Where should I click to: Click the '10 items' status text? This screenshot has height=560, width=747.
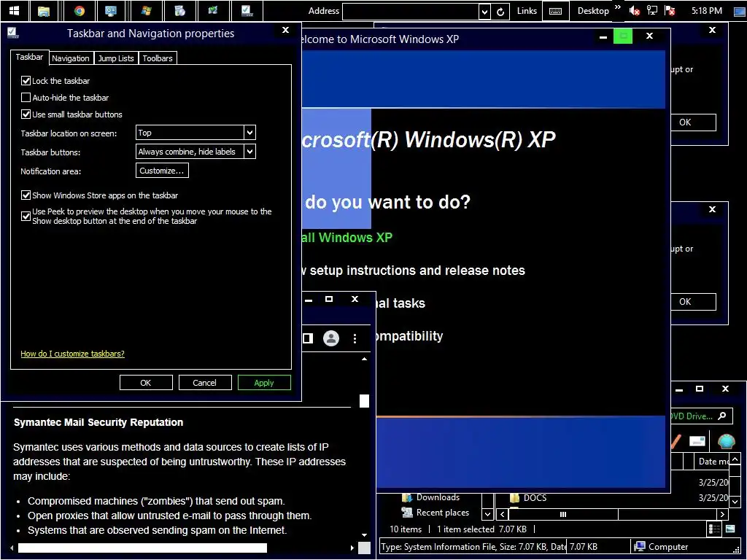(x=406, y=529)
